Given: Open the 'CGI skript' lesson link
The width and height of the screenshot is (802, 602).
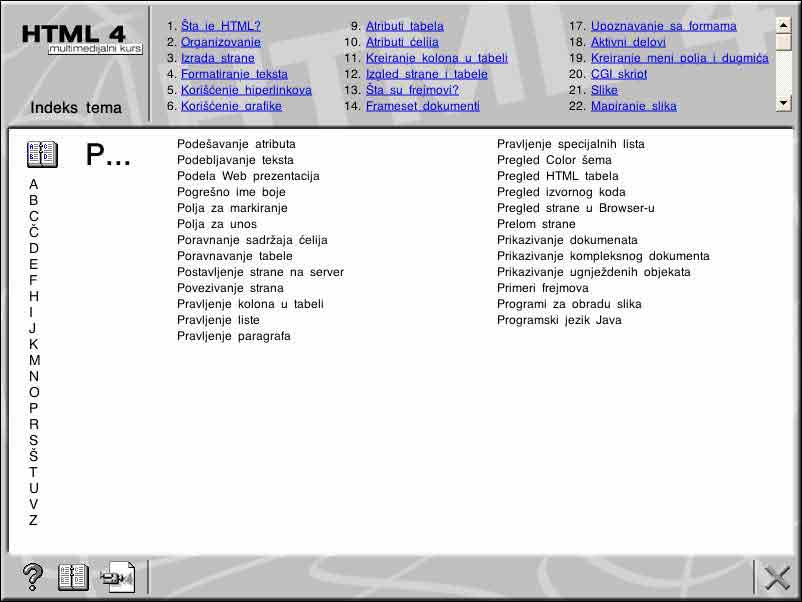Looking at the screenshot, I should click(618, 73).
